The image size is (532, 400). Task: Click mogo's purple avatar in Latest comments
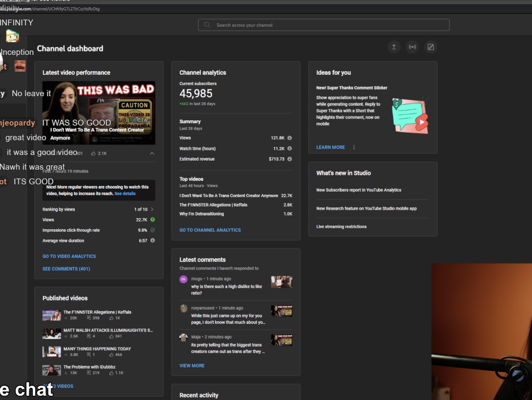183,279
